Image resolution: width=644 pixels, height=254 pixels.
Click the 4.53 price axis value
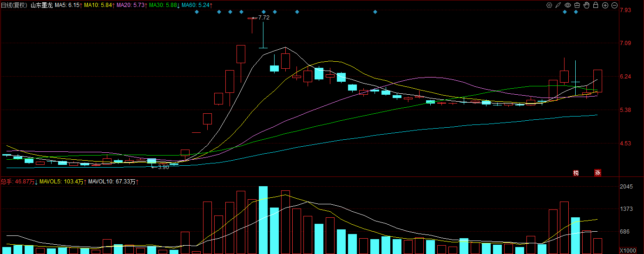pos(625,143)
